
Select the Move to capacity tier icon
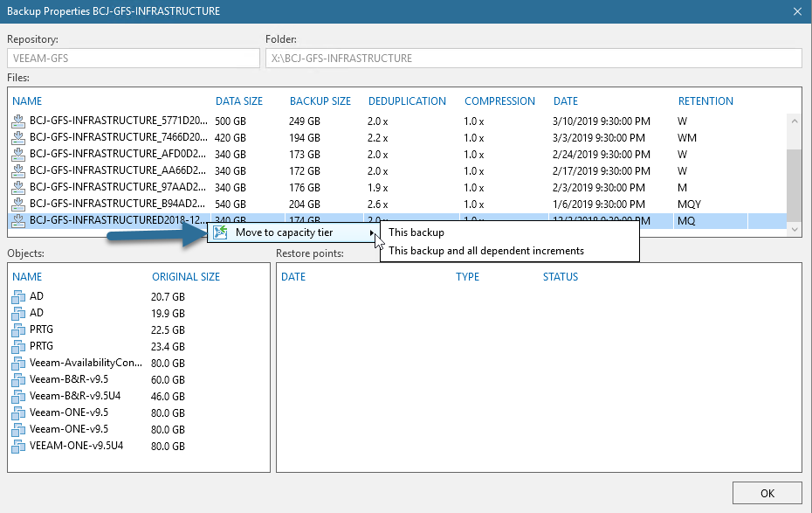point(221,232)
